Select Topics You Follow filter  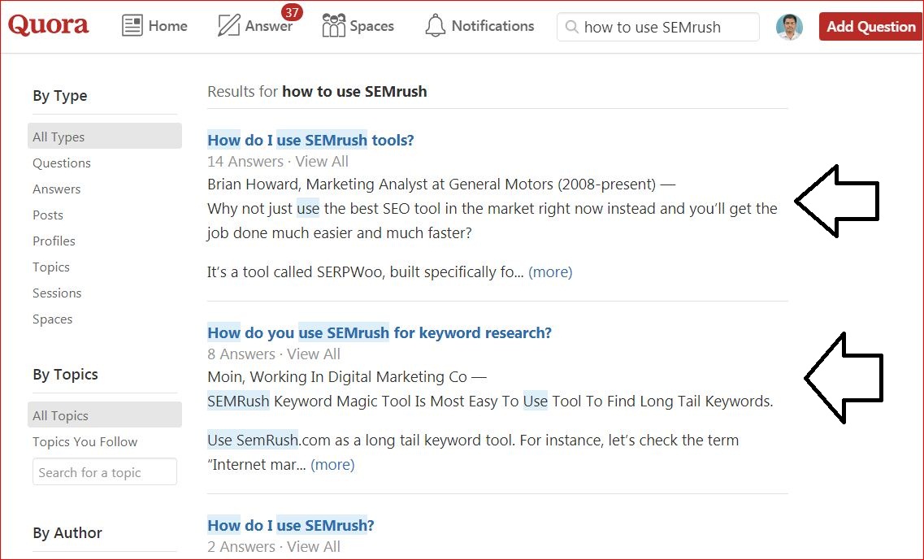(85, 442)
